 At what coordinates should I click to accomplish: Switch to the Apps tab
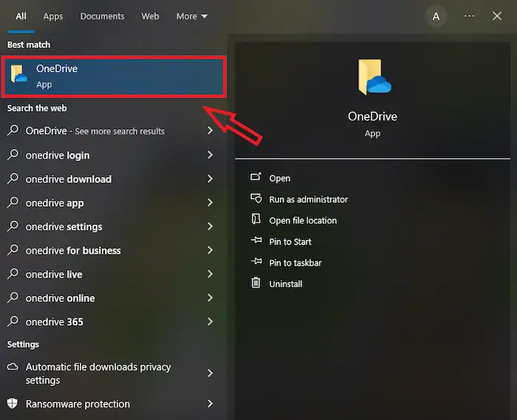tap(53, 16)
